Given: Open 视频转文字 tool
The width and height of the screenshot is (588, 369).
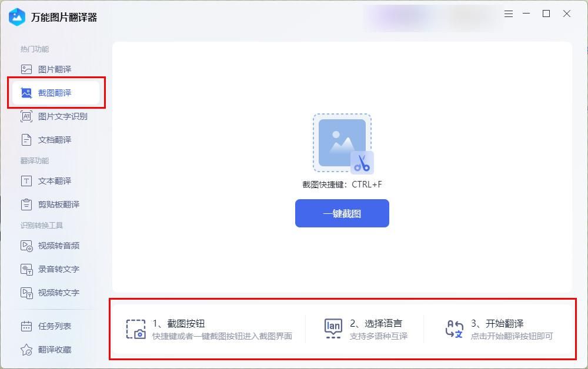Looking at the screenshot, I should click(56, 293).
